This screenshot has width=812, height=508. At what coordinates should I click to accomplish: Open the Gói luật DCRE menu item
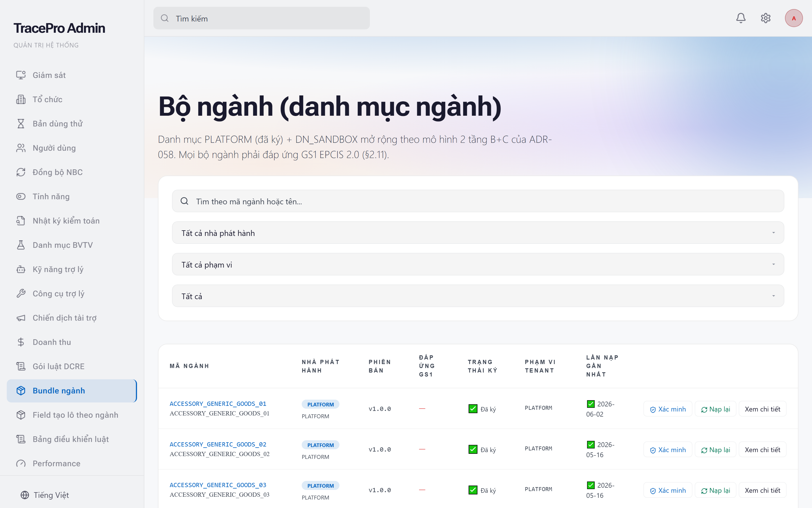coord(72,366)
